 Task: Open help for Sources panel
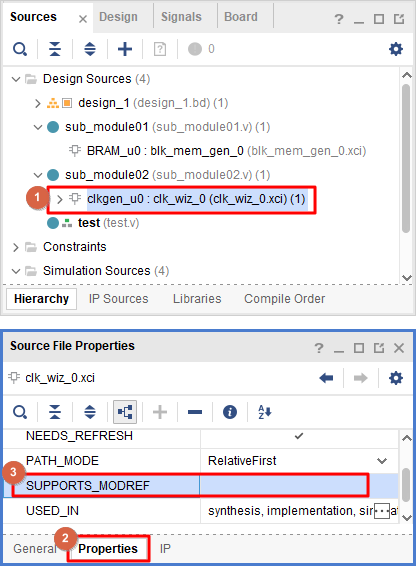pyautogui.click(x=339, y=19)
